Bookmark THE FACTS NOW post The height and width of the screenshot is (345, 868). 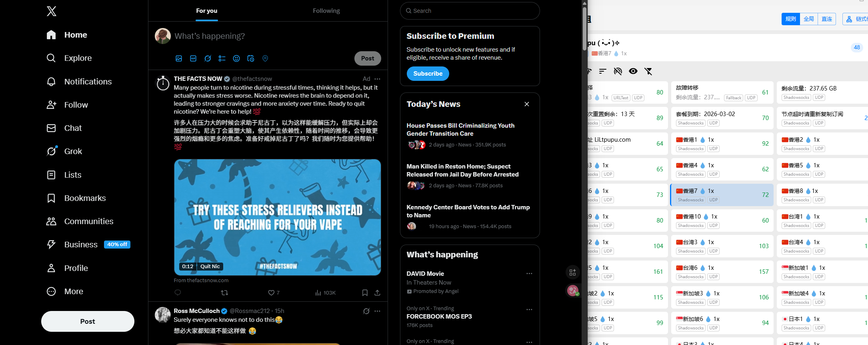point(365,293)
